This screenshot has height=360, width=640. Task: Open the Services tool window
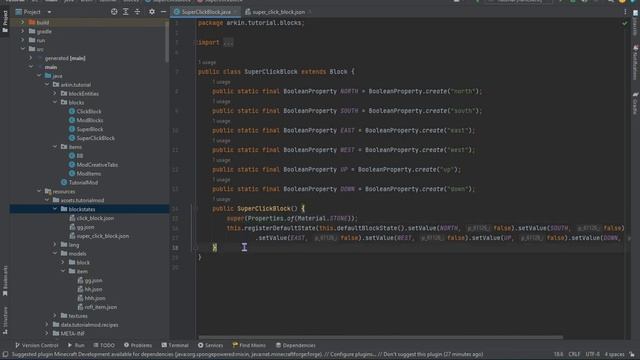click(x=211, y=345)
